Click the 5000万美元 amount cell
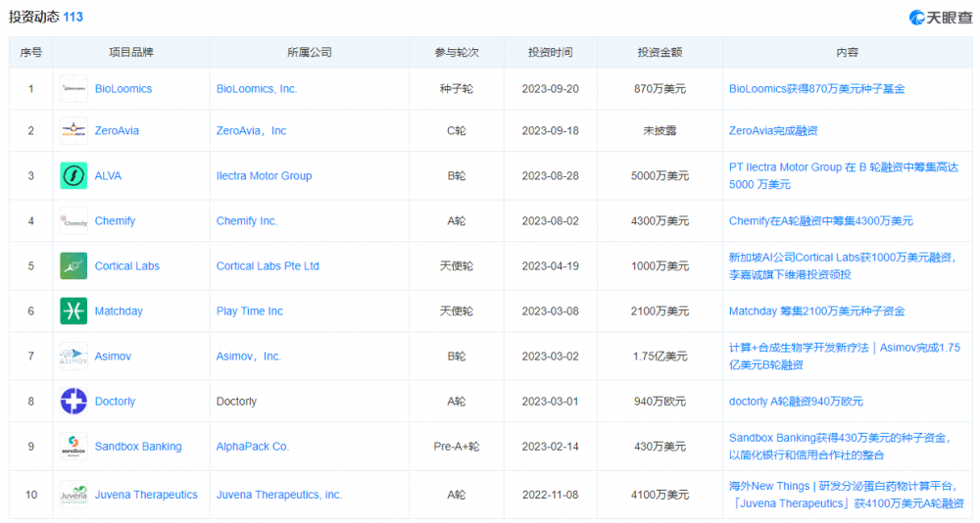 click(x=660, y=175)
